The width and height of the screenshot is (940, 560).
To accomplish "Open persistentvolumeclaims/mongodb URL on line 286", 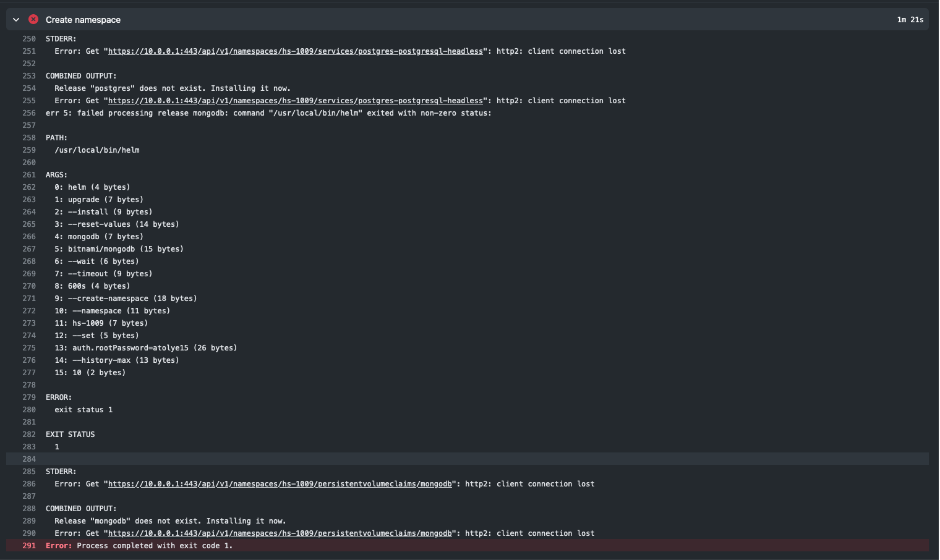I will point(280,484).
